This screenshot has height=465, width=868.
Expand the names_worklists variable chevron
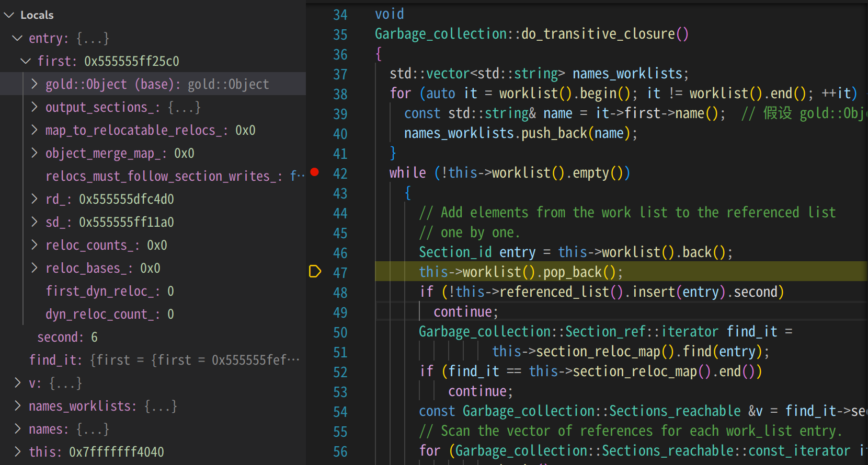17,406
